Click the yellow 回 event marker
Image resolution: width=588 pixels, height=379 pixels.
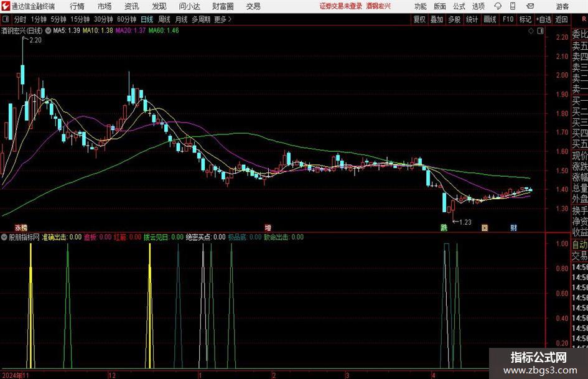[x=485, y=227]
